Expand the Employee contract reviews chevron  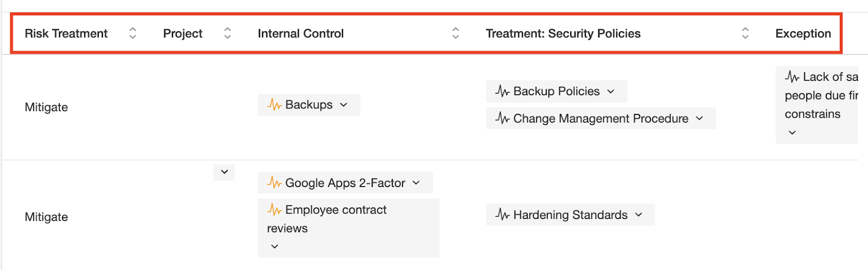(x=275, y=246)
